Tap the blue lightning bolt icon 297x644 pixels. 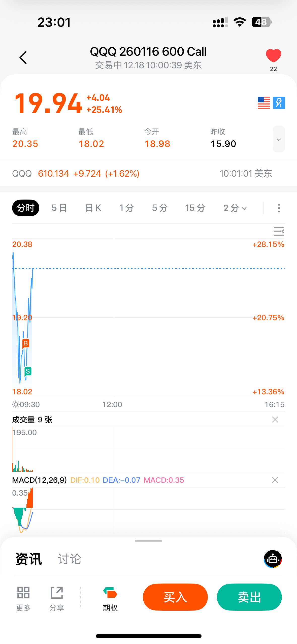pyautogui.click(x=279, y=103)
